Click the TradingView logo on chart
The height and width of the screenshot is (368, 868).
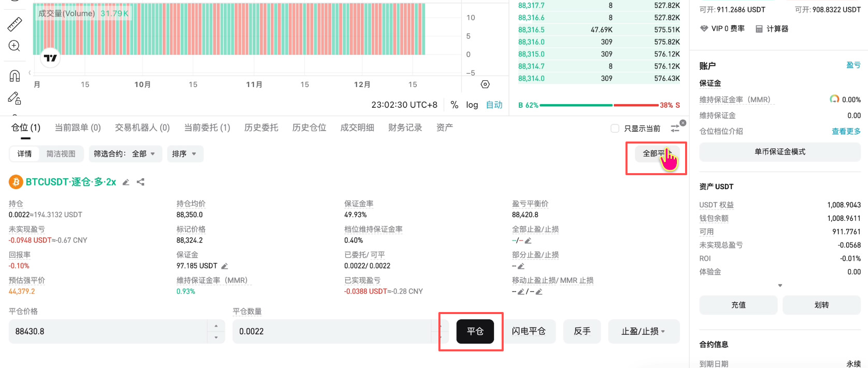pos(50,58)
